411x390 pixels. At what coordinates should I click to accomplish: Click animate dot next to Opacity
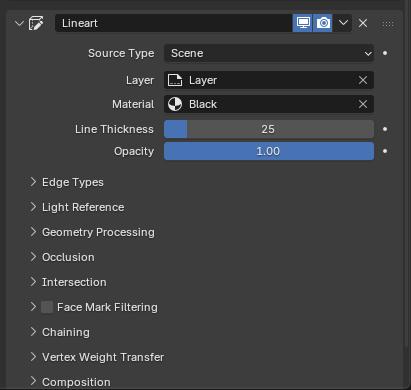pyautogui.click(x=385, y=151)
